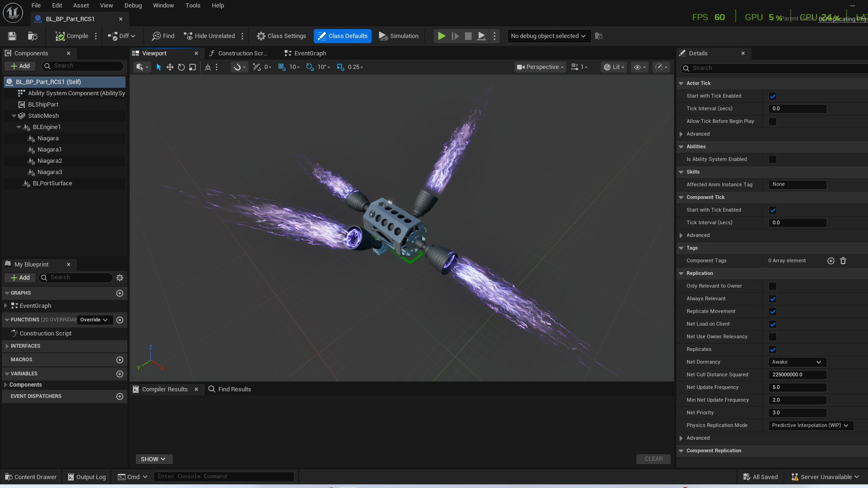The image size is (868, 488).
Task: Select the rotate gizmo tool
Action: click(x=181, y=67)
